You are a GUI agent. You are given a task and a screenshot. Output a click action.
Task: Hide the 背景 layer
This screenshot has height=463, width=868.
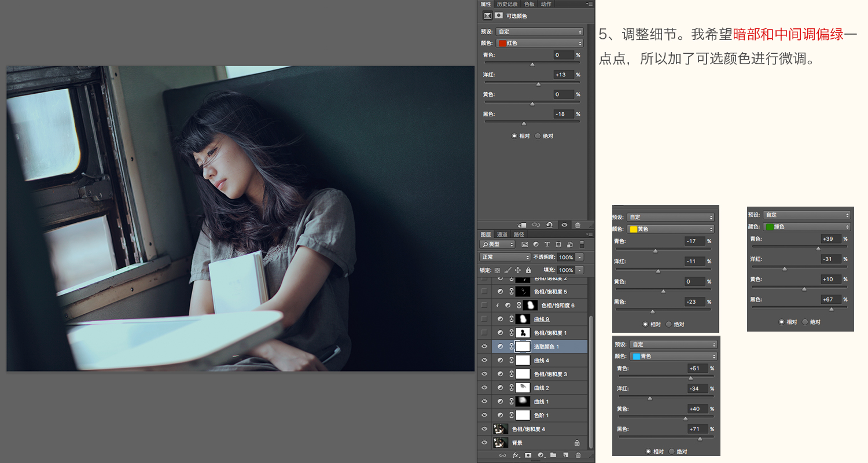pos(484,443)
